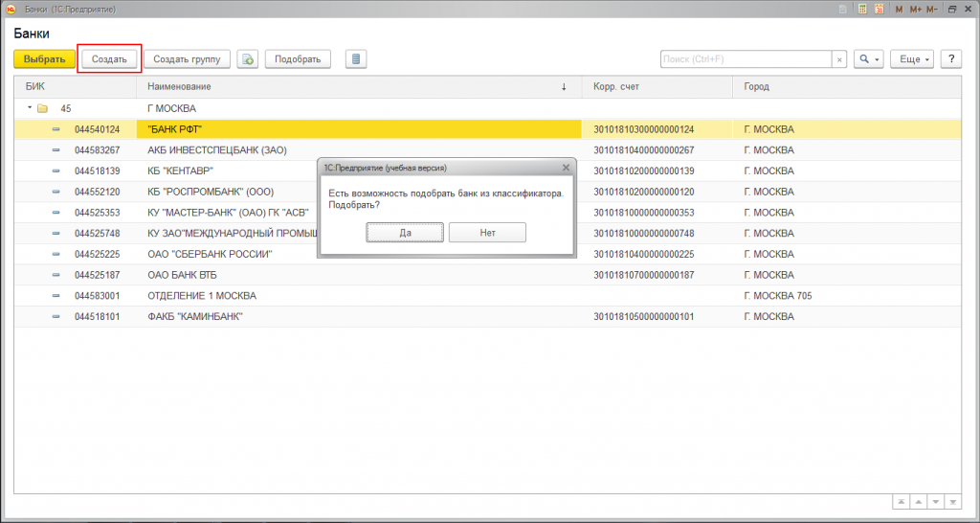
Task: Click BIK cell 044518139
Action: pos(97,171)
